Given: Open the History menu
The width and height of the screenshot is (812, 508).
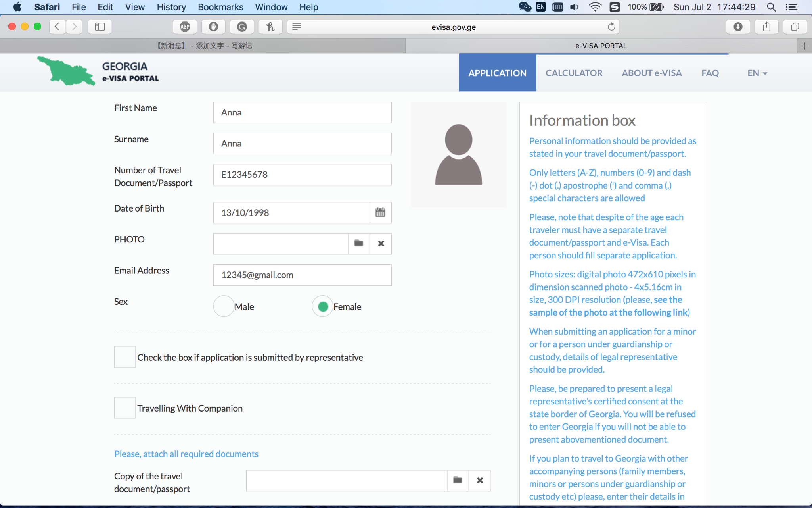Looking at the screenshot, I should [x=171, y=7].
